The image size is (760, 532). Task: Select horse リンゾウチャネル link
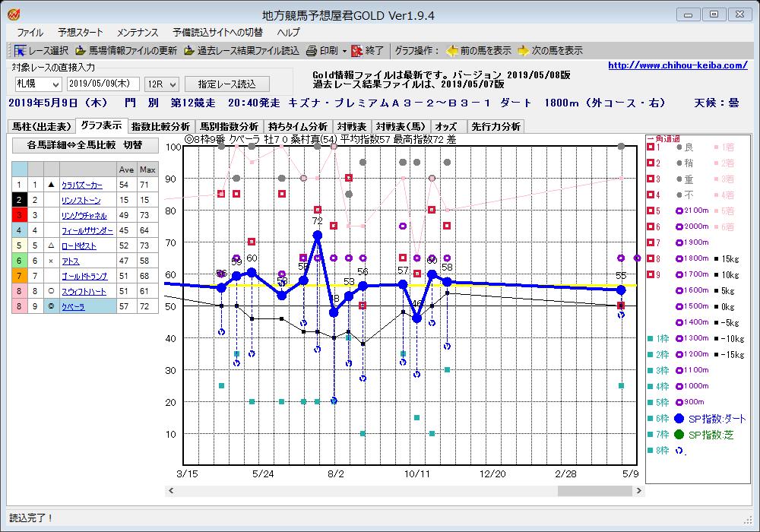[x=84, y=215]
